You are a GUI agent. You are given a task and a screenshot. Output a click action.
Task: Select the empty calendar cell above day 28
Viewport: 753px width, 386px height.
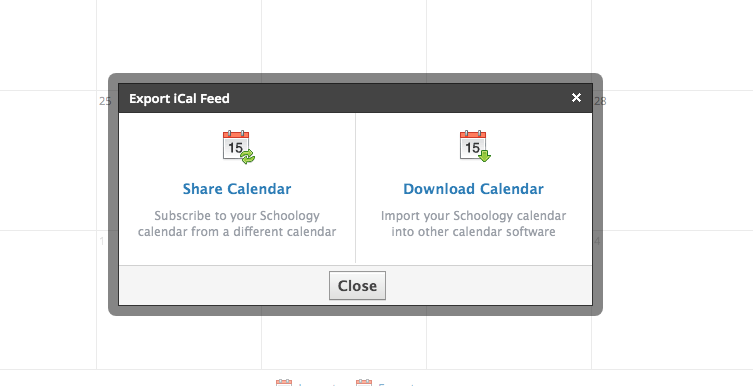[672, 45]
